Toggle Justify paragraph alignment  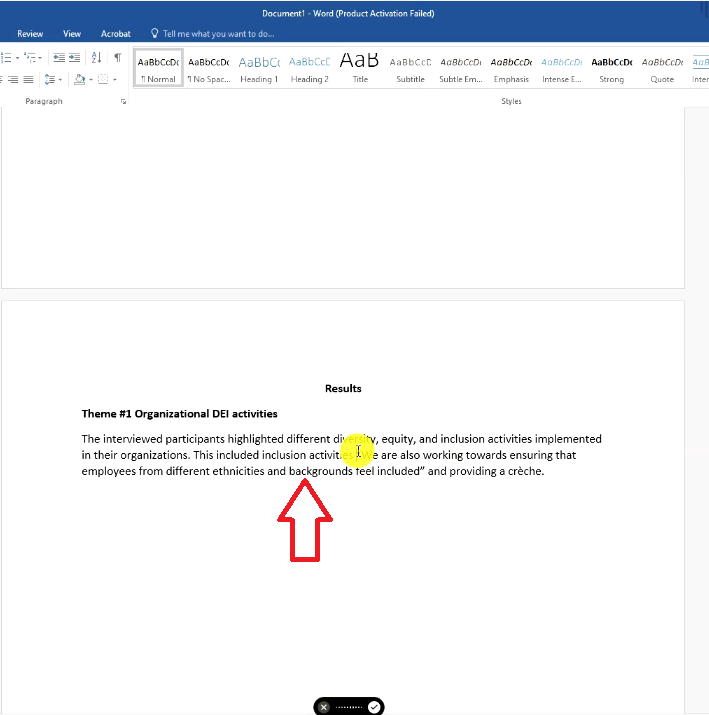click(28, 80)
